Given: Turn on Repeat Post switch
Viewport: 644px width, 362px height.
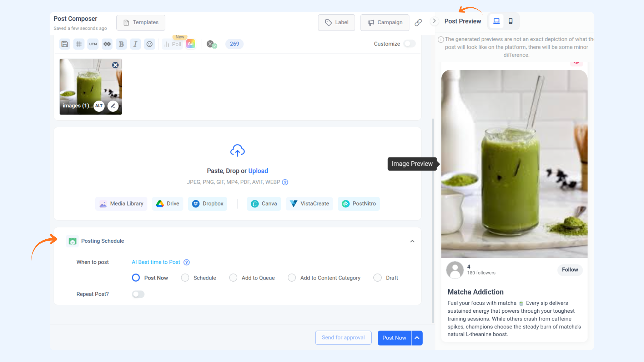Looking at the screenshot, I should (138, 294).
